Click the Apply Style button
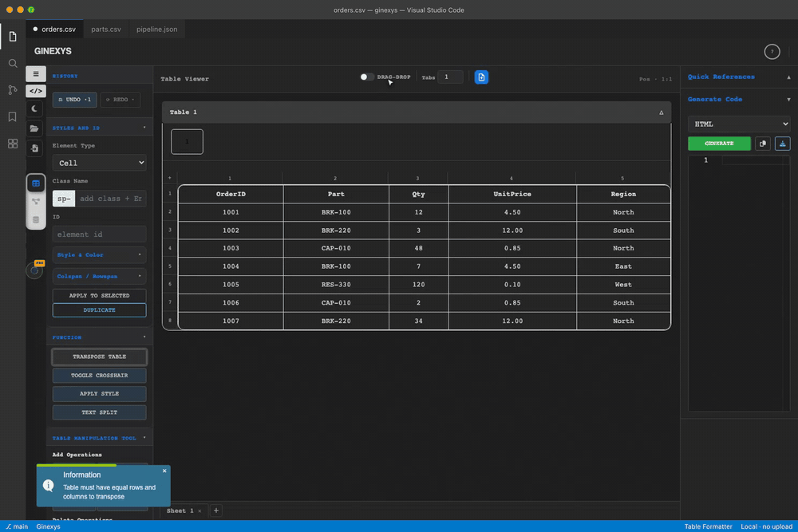 [x=99, y=394]
